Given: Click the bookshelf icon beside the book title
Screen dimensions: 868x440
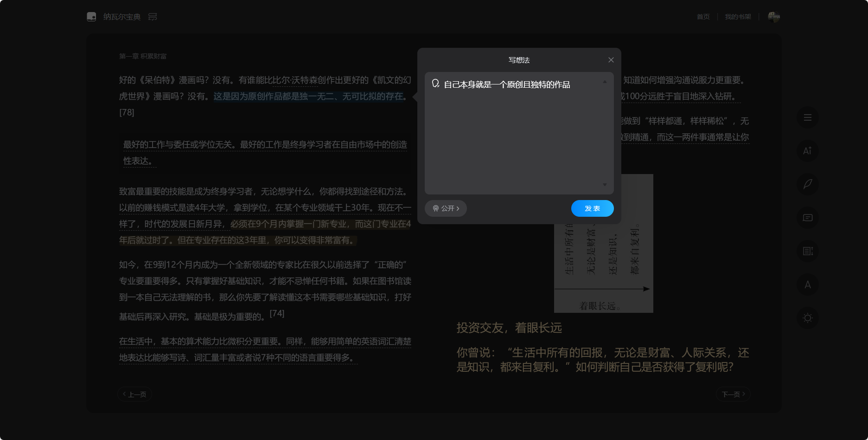Looking at the screenshot, I should pyautogui.click(x=153, y=17).
